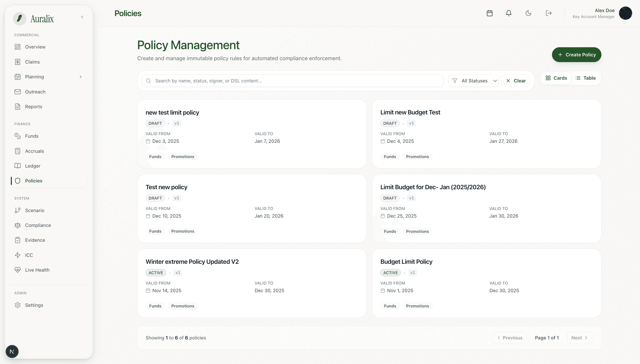Open the Ledger page icon
640x364 pixels.
coord(18,166)
